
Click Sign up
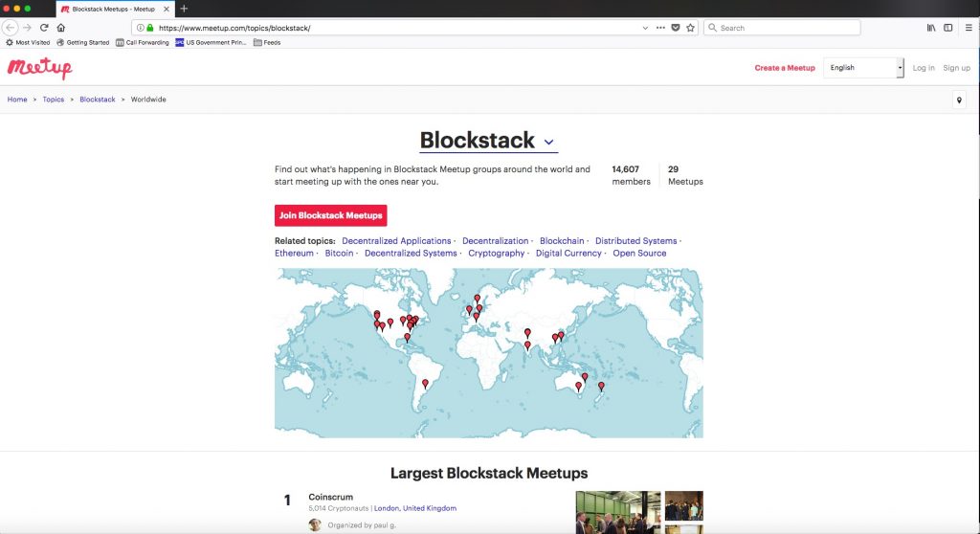click(956, 68)
